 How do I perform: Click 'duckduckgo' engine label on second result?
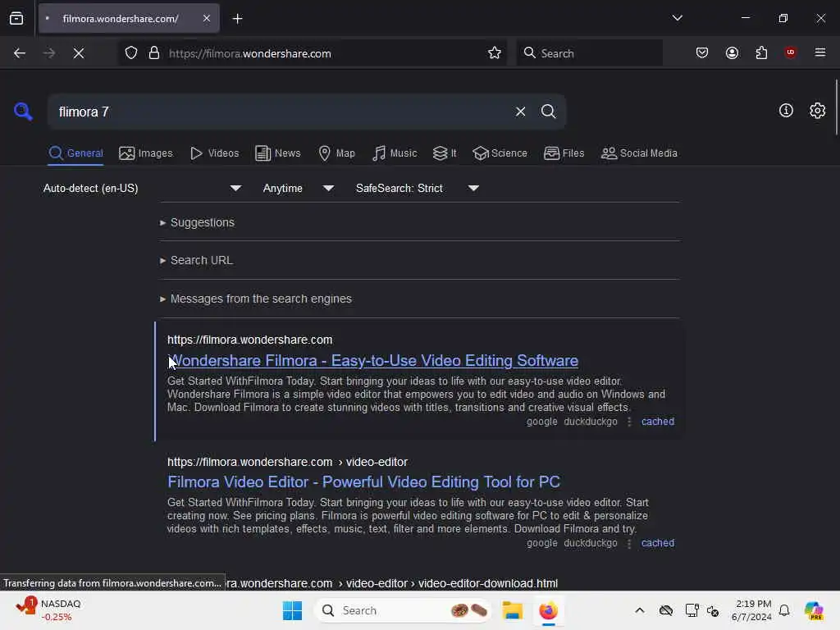click(x=591, y=543)
